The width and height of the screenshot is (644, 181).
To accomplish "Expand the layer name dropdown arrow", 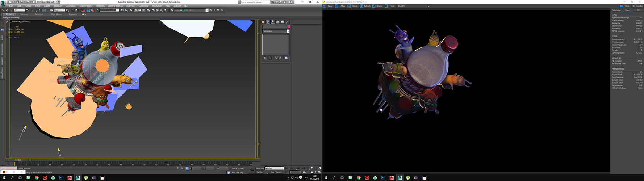I will 207,10.
